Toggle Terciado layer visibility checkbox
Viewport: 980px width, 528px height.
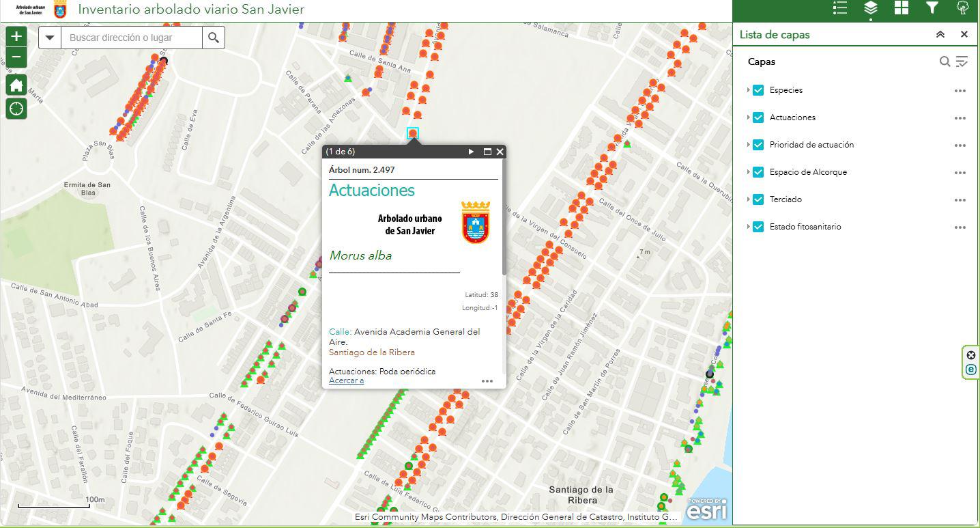tap(758, 199)
